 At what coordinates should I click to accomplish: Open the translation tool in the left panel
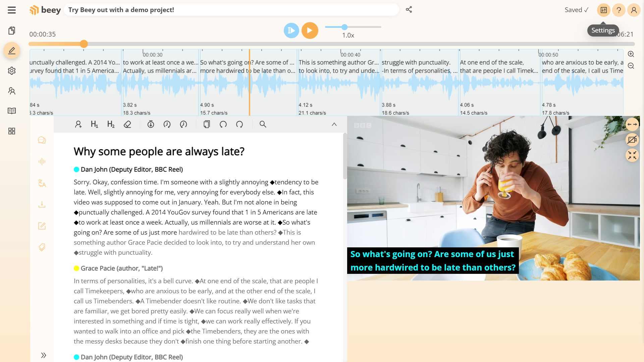[42, 183]
